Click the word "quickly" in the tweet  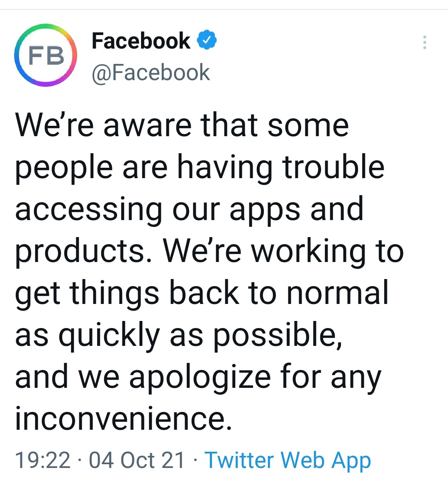(109, 336)
